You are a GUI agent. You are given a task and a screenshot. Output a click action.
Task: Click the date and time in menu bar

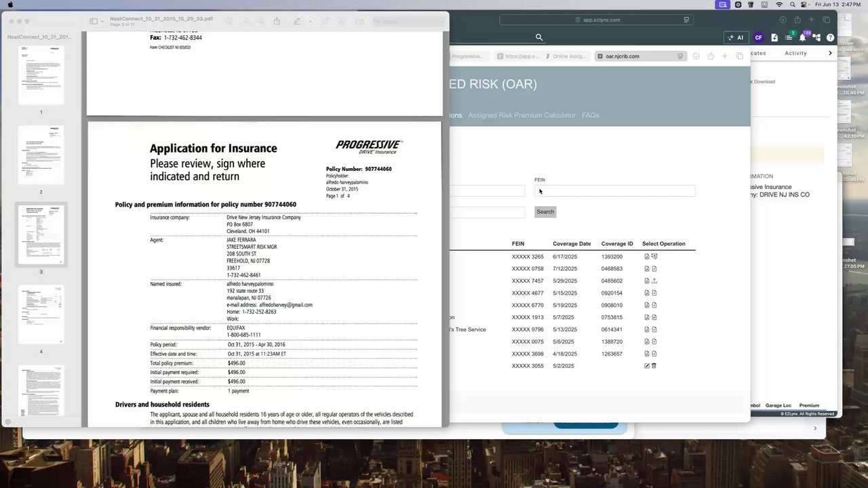[837, 5]
